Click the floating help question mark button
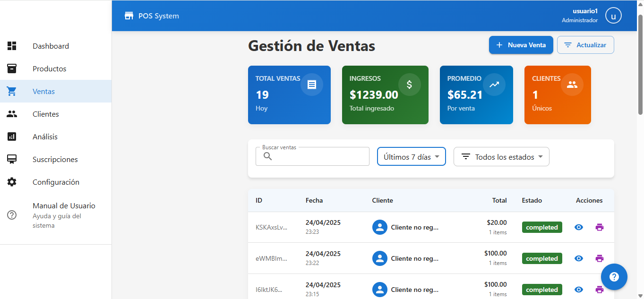This screenshot has height=299, width=644. (614, 277)
